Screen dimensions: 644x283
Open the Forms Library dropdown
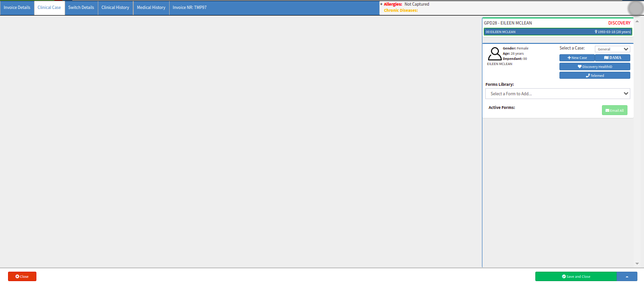pos(558,94)
